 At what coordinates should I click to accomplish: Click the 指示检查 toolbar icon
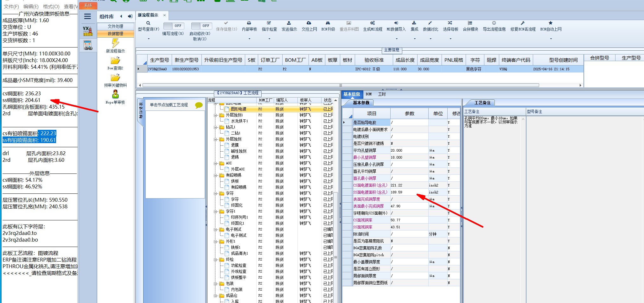pyautogui.click(x=269, y=23)
